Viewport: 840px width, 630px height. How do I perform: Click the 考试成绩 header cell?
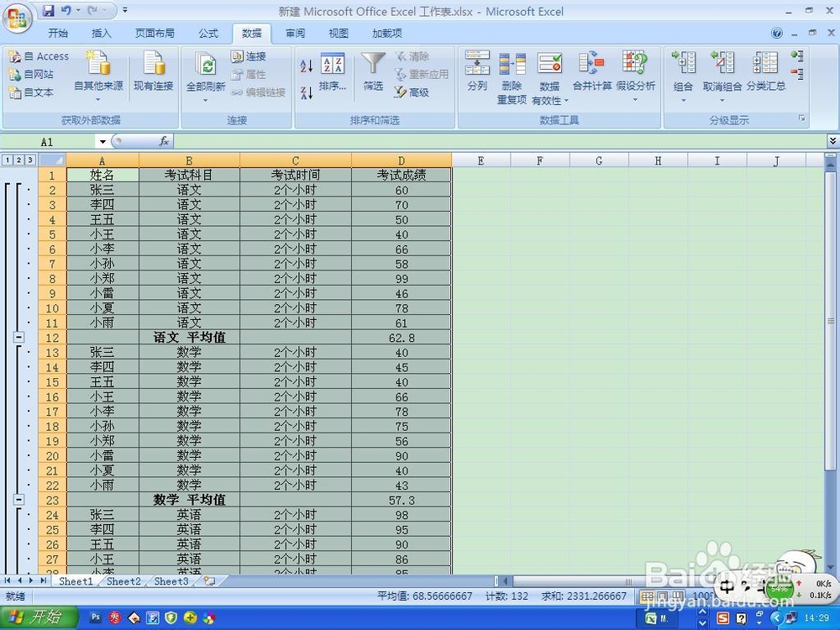pyautogui.click(x=402, y=175)
